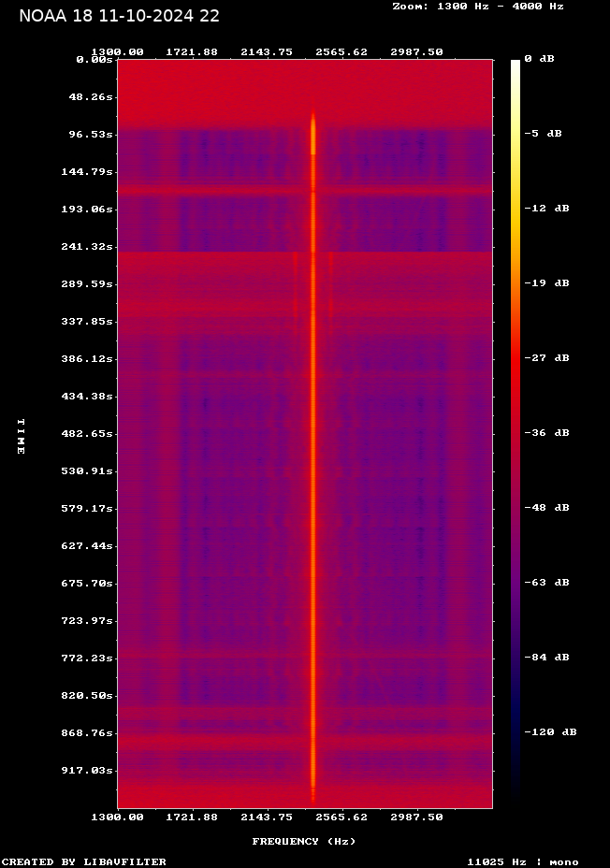
Task: Click the CREATED BY LIBAVFILTER text
Action: click(84, 861)
